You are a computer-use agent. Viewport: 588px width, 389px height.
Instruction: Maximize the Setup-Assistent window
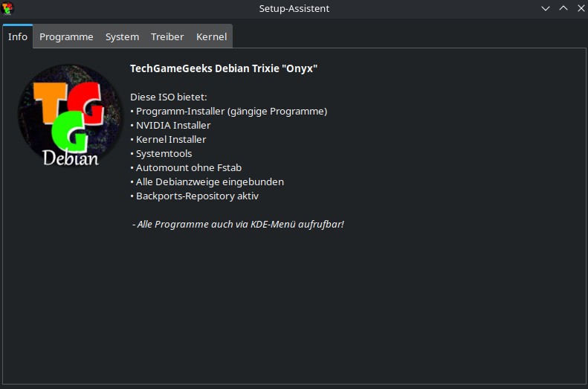[x=563, y=8]
